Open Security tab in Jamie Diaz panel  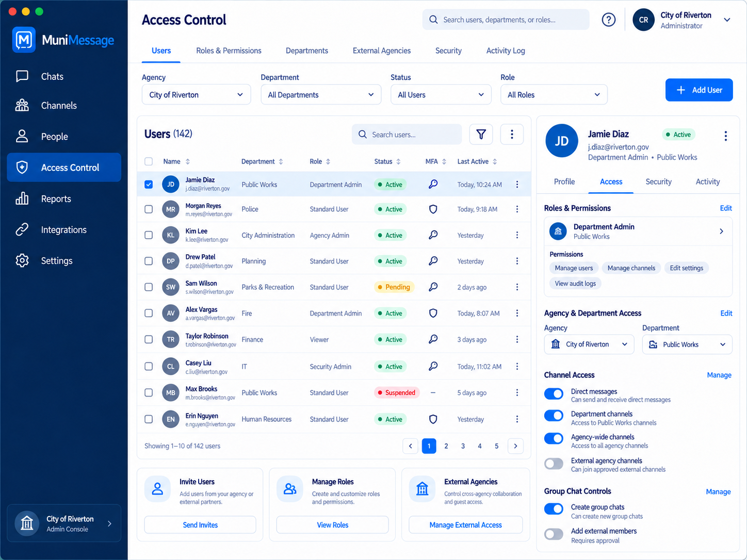[x=658, y=182]
